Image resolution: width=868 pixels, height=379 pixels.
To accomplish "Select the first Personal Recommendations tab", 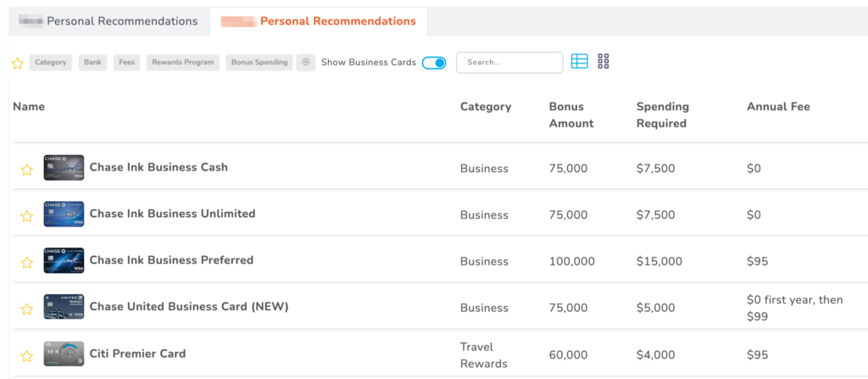I will (x=108, y=21).
